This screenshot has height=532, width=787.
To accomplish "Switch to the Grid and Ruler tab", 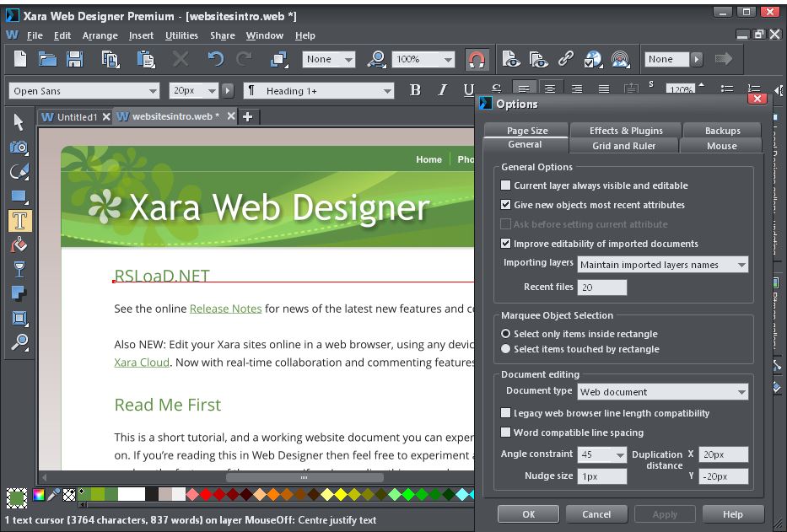I will (624, 146).
